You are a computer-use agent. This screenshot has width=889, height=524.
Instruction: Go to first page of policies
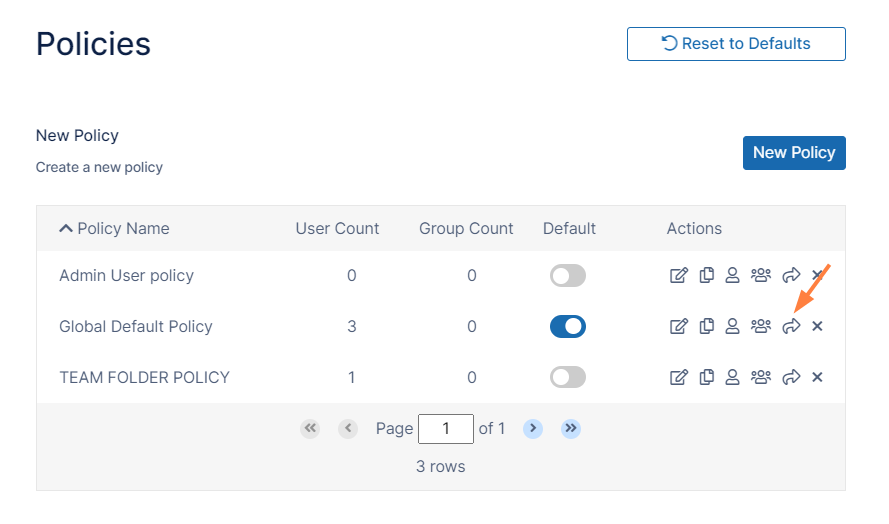[310, 428]
